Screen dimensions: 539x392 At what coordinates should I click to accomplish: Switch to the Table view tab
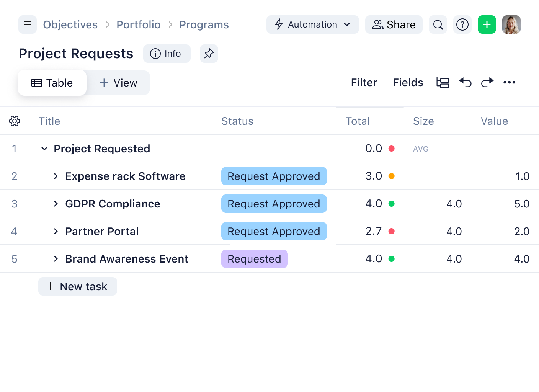52,83
